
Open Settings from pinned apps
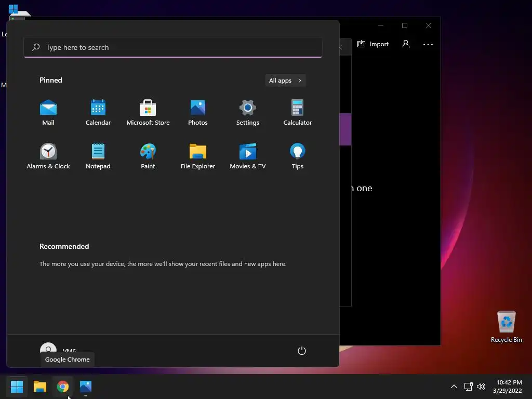(x=248, y=113)
